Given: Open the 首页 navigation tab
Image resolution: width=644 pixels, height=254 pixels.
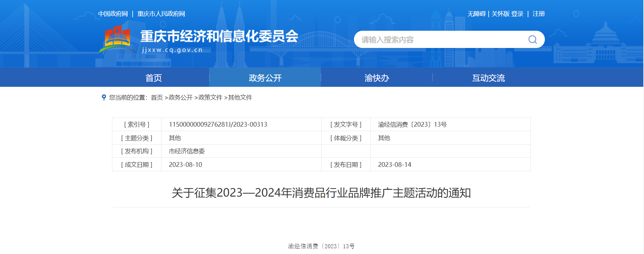Looking at the screenshot, I should (x=153, y=78).
